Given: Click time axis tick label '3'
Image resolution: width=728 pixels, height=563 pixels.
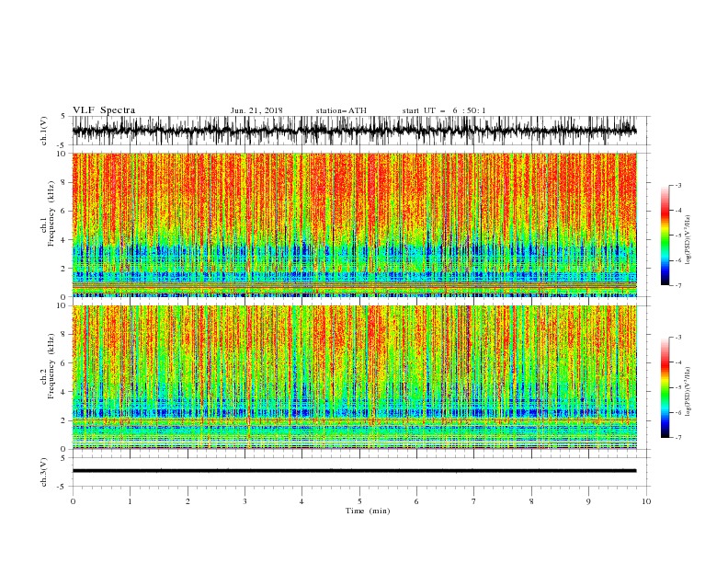Looking at the screenshot, I should tap(245, 501).
